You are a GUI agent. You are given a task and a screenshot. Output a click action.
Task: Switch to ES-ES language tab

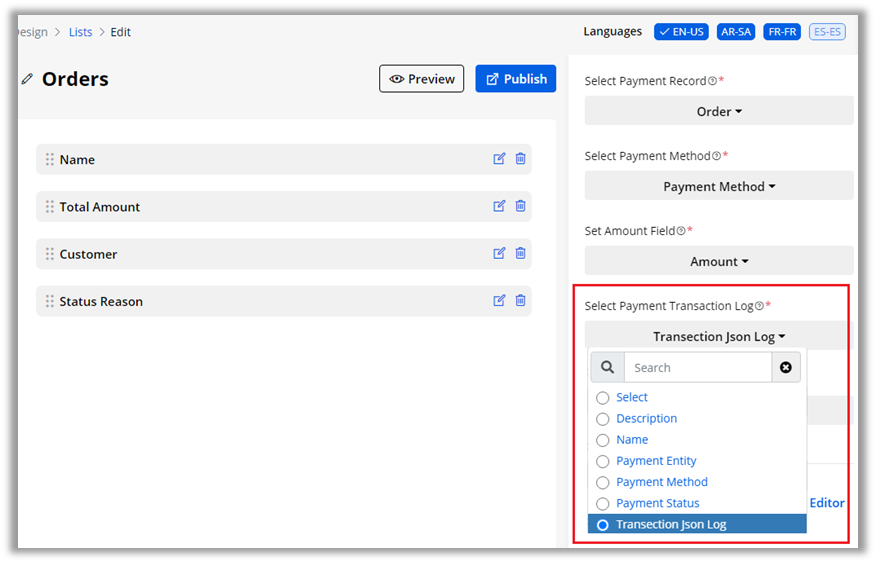pos(828,32)
